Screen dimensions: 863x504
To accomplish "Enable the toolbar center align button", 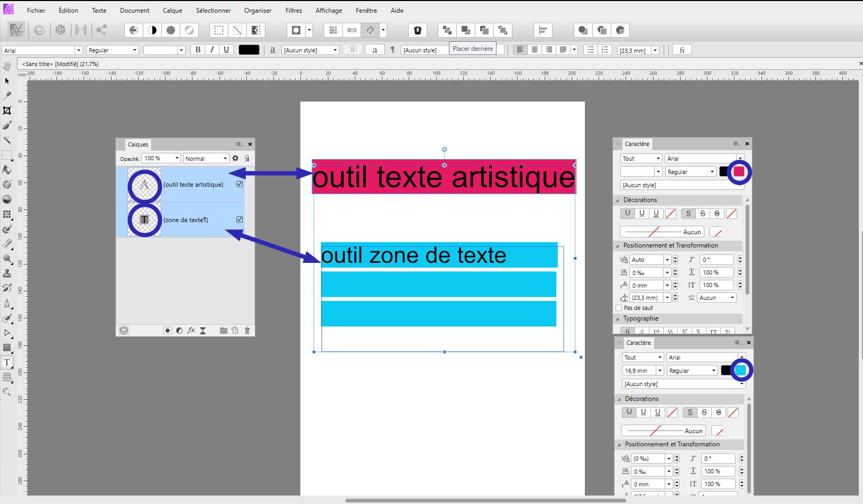I will (535, 50).
